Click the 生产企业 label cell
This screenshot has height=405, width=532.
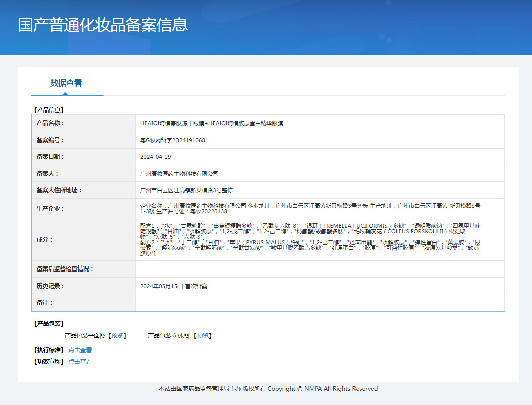[83, 208]
